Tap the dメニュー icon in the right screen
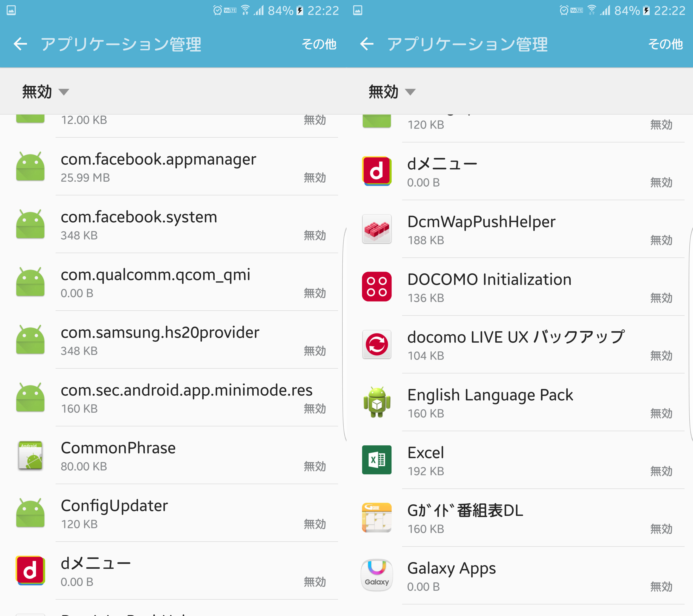Image resolution: width=693 pixels, height=616 pixels. click(x=377, y=171)
